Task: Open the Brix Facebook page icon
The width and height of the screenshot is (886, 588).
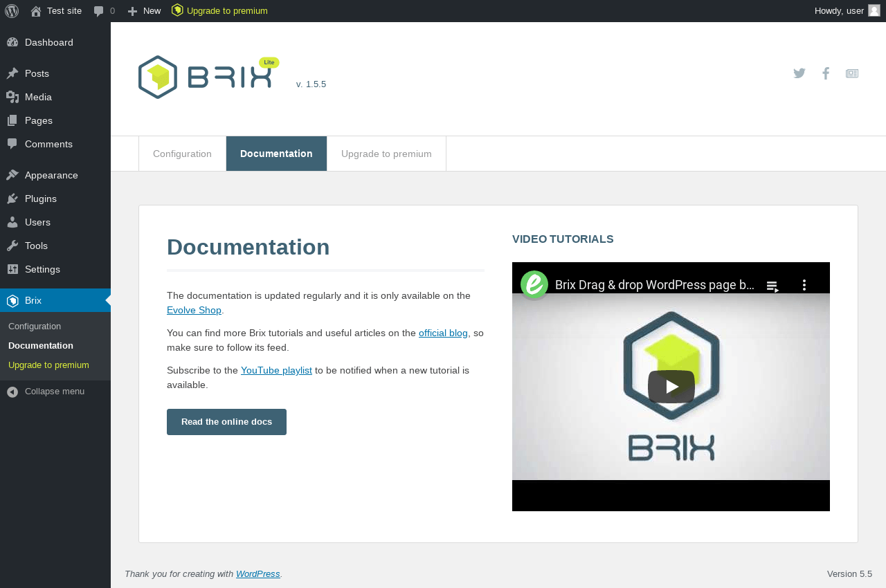Action: [826, 73]
